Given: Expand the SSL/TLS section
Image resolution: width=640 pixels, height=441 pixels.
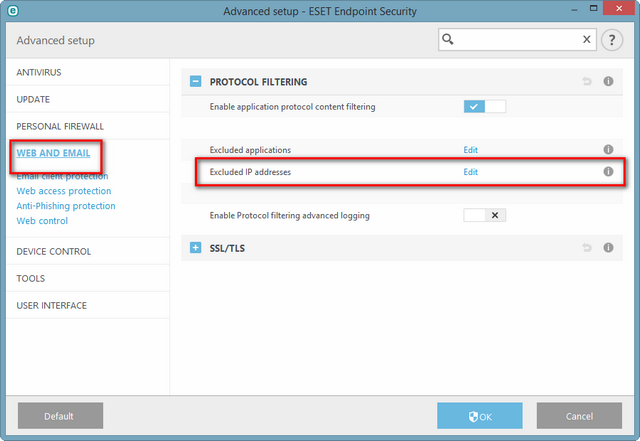Looking at the screenshot, I should 196,247.
